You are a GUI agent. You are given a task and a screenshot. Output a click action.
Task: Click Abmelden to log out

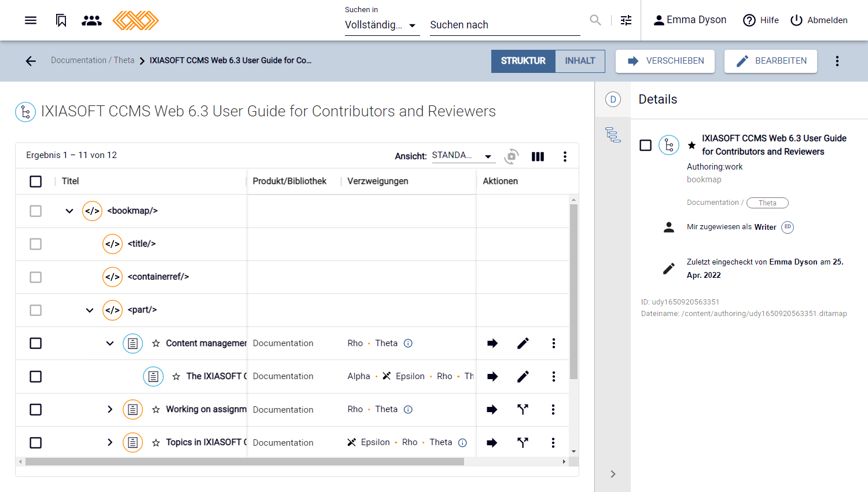(819, 20)
